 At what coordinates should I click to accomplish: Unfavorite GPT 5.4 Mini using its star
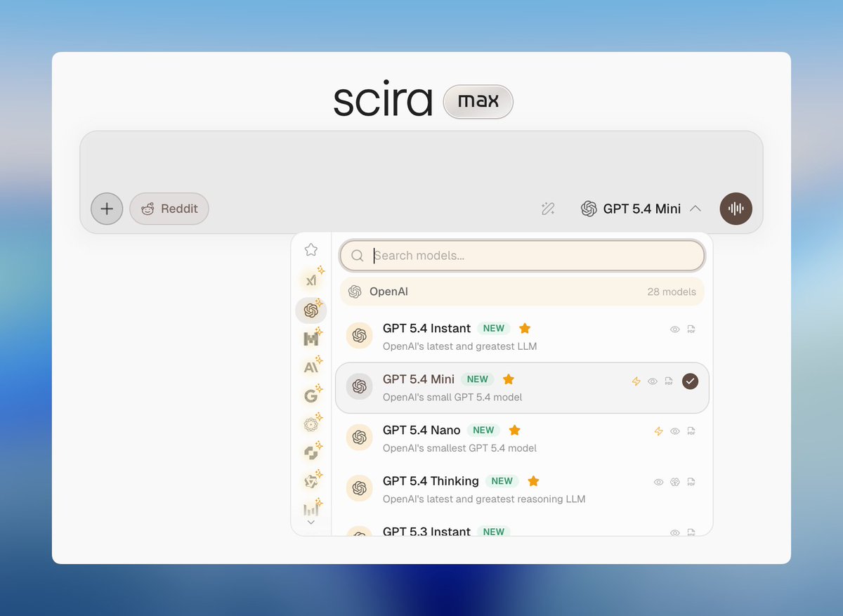coord(509,379)
